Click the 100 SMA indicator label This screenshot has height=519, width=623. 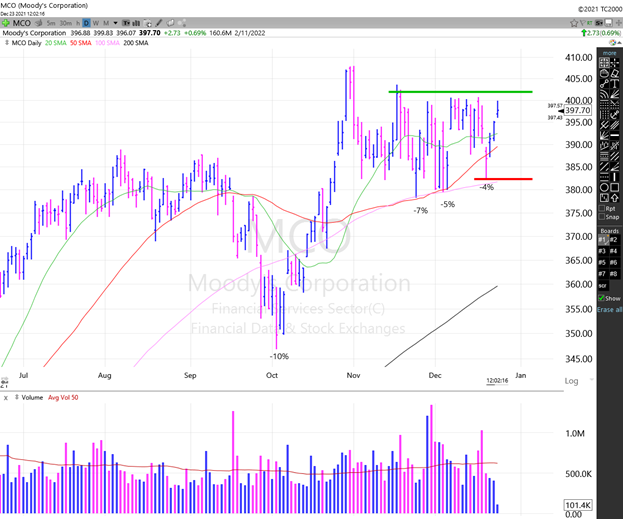tap(107, 43)
